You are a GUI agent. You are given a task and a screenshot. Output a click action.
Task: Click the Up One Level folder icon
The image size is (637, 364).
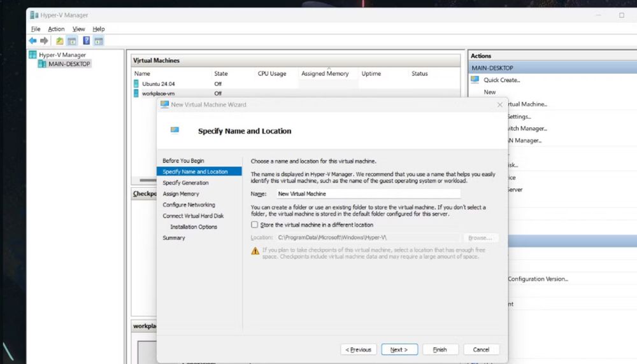click(59, 41)
